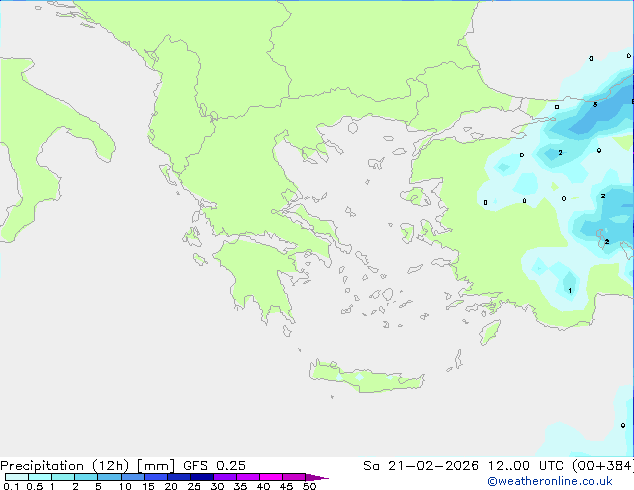Click the above-50 arrow tip of legend
This screenshot has width=634, height=490.
coord(317,477)
